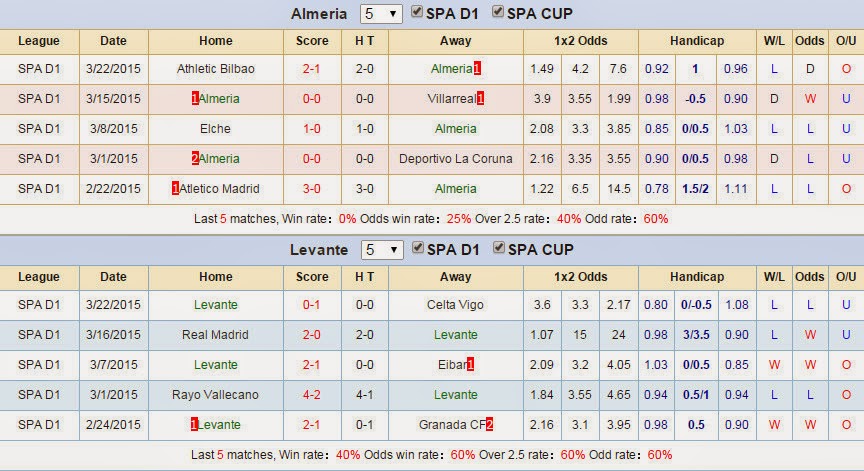The image size is (864, 471).
Task: Click 1x2 Odds header in Levante table
Action: click(581, 277)
